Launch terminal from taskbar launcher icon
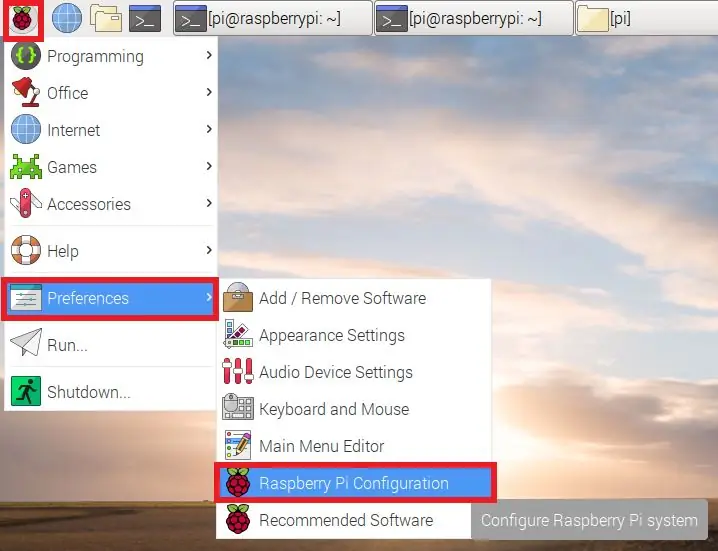The image size is (718, 551). pyautogui.click(x=145, y=19)
